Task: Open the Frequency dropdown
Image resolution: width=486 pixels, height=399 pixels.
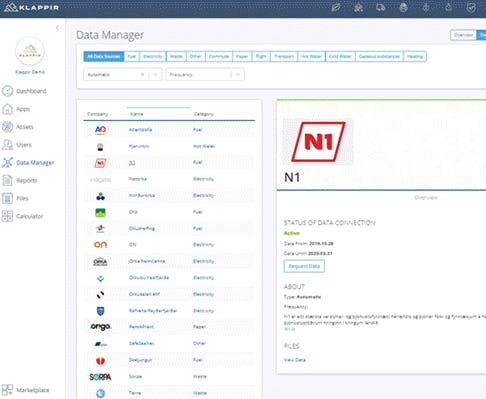Action: point(205,75)
